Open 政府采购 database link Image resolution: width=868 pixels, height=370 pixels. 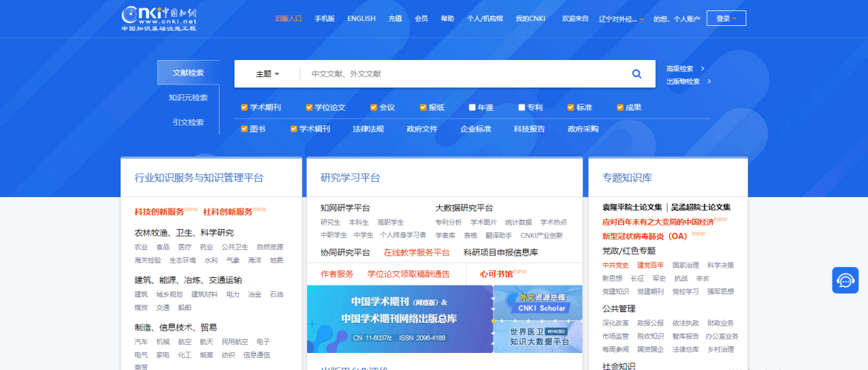point(583,129)
